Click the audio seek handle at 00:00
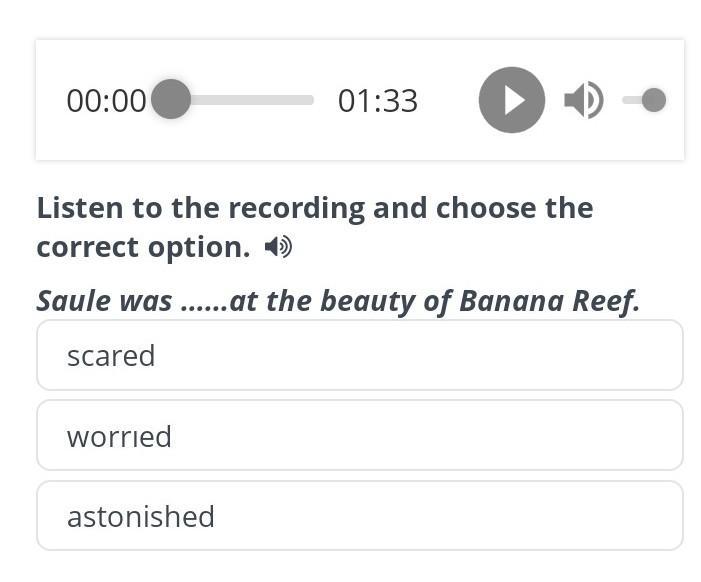This screenshot has height=582, width=701. [171, 99]
